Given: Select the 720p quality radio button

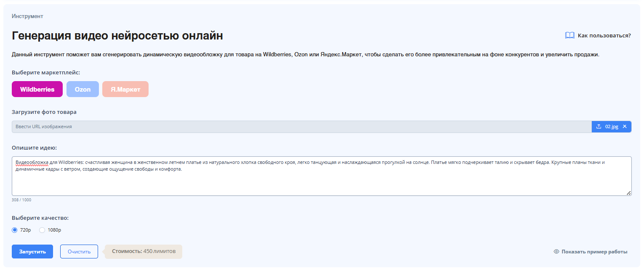Looking at the screenshot, I should tap(15, 230).
